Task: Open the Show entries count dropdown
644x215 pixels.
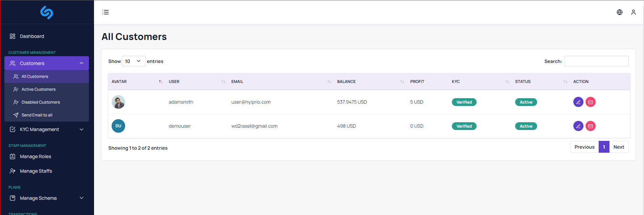Action: click(133, 61)
